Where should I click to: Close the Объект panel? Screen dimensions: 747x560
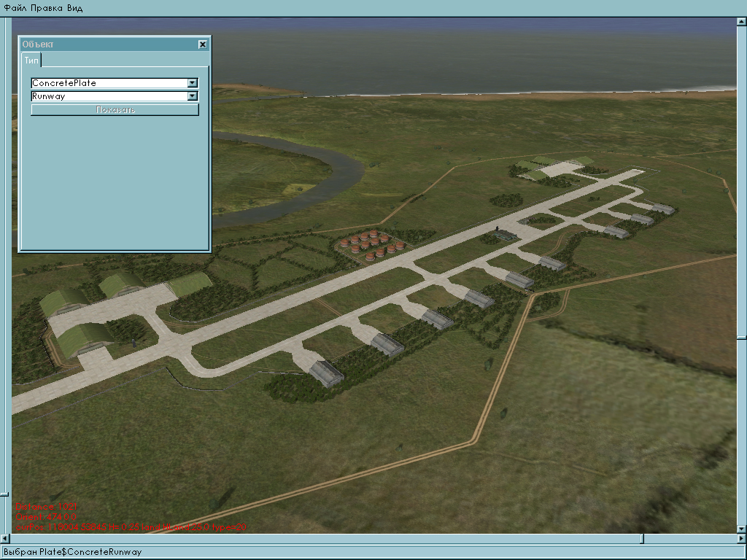coord(203,44)
